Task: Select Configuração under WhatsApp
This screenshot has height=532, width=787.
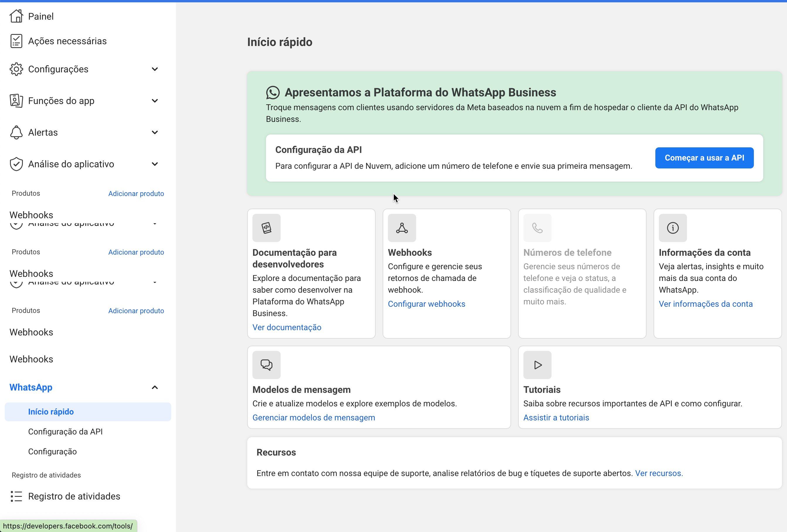Action: 52,451
